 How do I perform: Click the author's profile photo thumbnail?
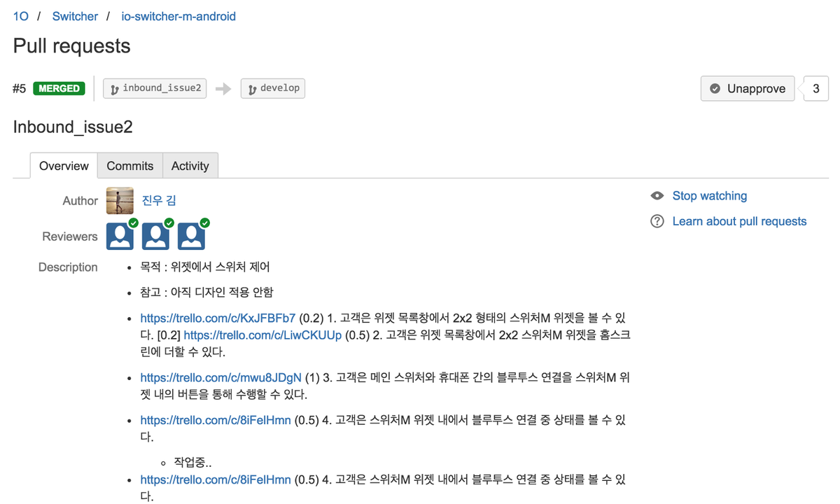120,201
